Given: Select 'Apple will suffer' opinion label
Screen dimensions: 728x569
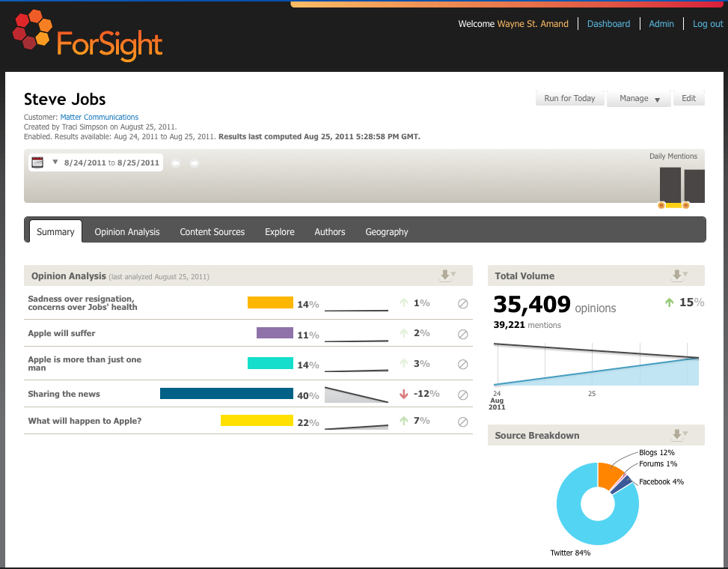Looking at the screenshot, I should (x=61, y=333).
